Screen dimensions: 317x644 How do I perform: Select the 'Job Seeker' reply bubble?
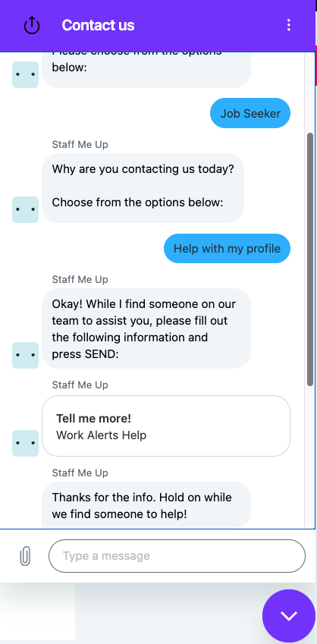pyautogui.click(x=250, y=113)
